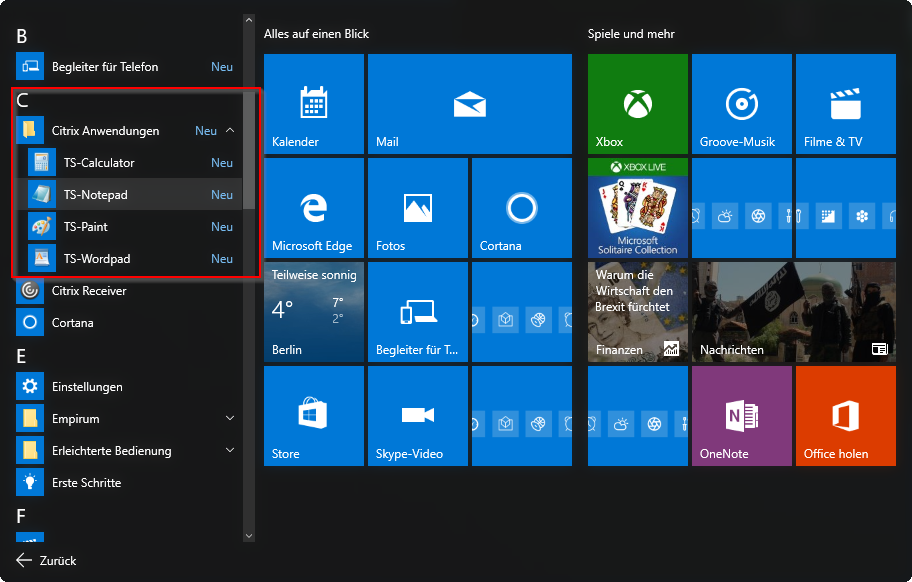Open the Begleiter für T... tile
Viewport: 912px width, 582px height.
[418, 312]
